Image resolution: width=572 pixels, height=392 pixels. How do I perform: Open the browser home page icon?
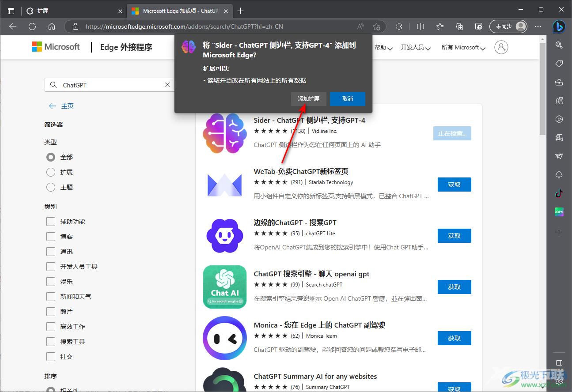(52, 26)
